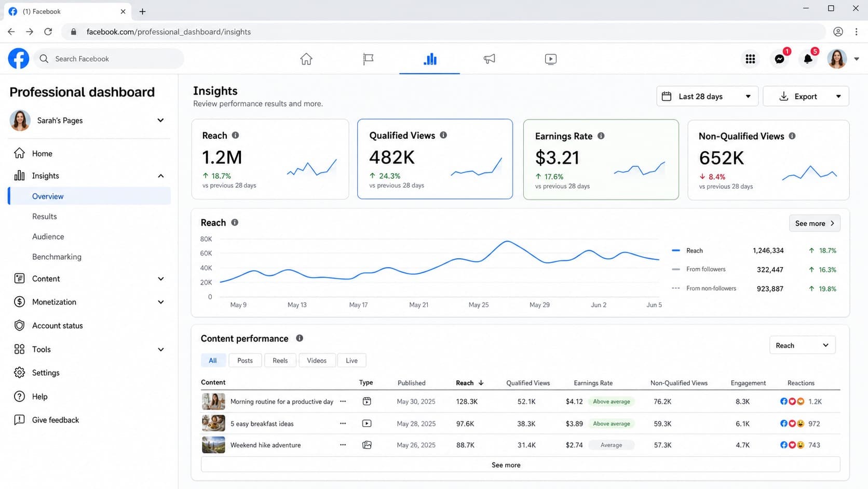This screenshot has height=489, width=868.
Task: Collapse the Insights sidebar section
Action: click(x=161, y=176)
